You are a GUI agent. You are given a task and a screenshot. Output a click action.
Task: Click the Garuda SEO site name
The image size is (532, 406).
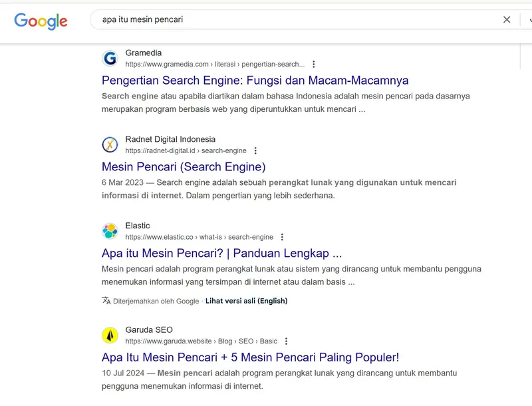(149, 330)
